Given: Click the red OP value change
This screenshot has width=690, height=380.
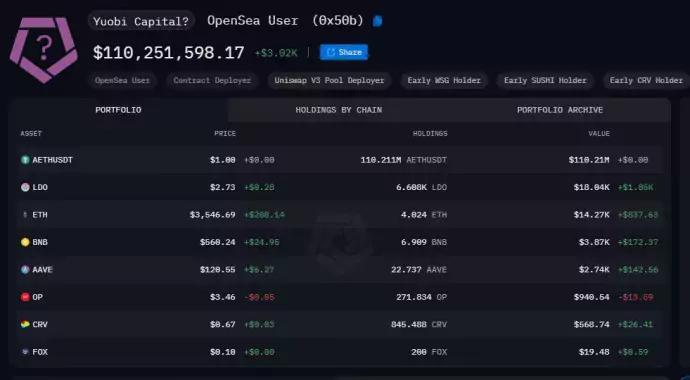Looking at the screenshot, I should 636,297.
